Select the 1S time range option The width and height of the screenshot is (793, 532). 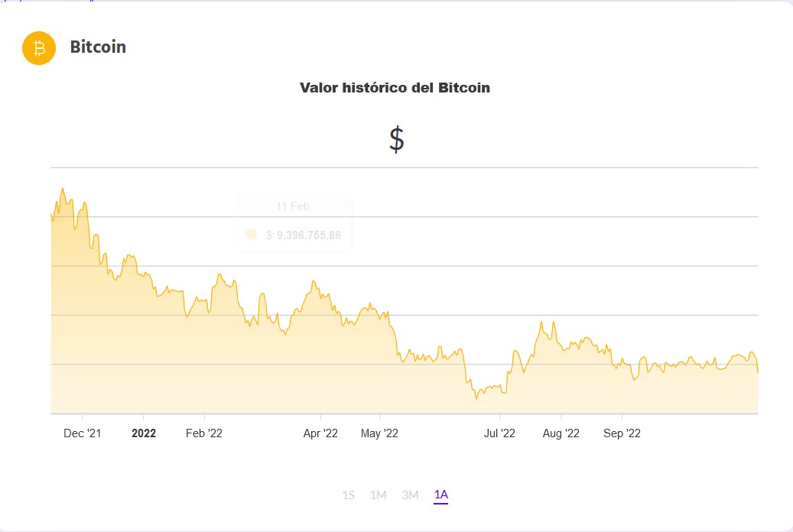tap(349, 495)
